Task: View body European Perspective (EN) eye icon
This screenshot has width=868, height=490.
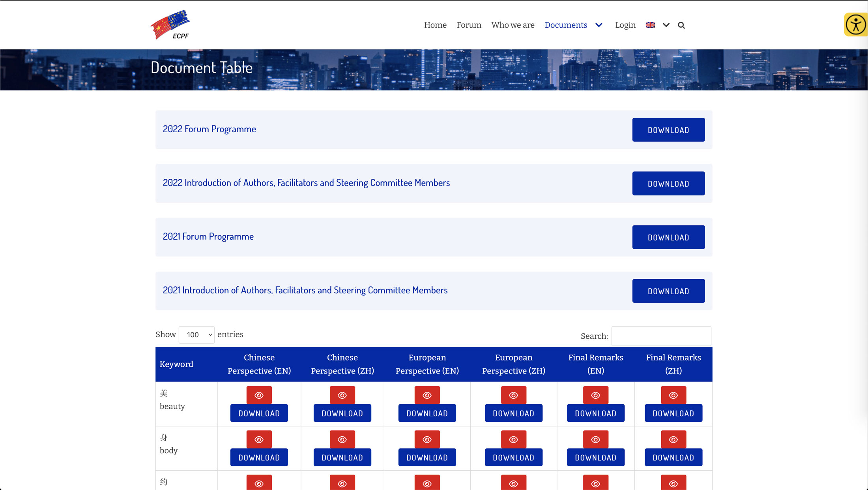Action: pos(427,439)
